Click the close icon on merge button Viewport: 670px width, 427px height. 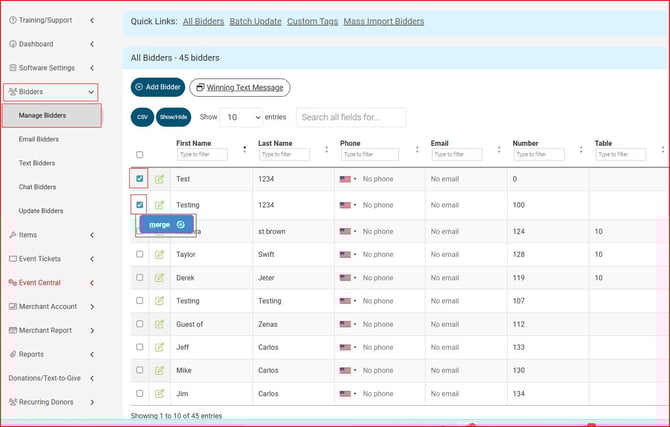180,225
